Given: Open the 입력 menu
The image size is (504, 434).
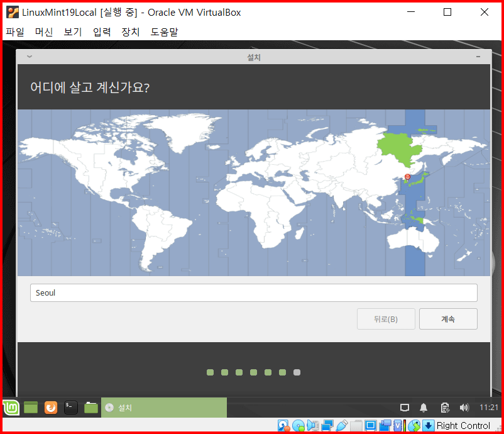Looking at the screenshot, I should tap(102, 32).
